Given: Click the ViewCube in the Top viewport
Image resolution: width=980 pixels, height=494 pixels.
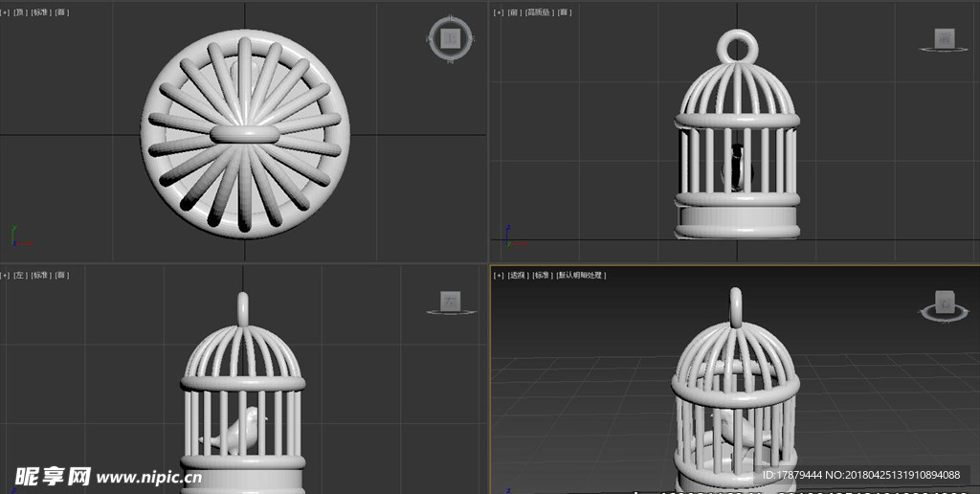Looking at the screenshot, I should pos(449,38).
